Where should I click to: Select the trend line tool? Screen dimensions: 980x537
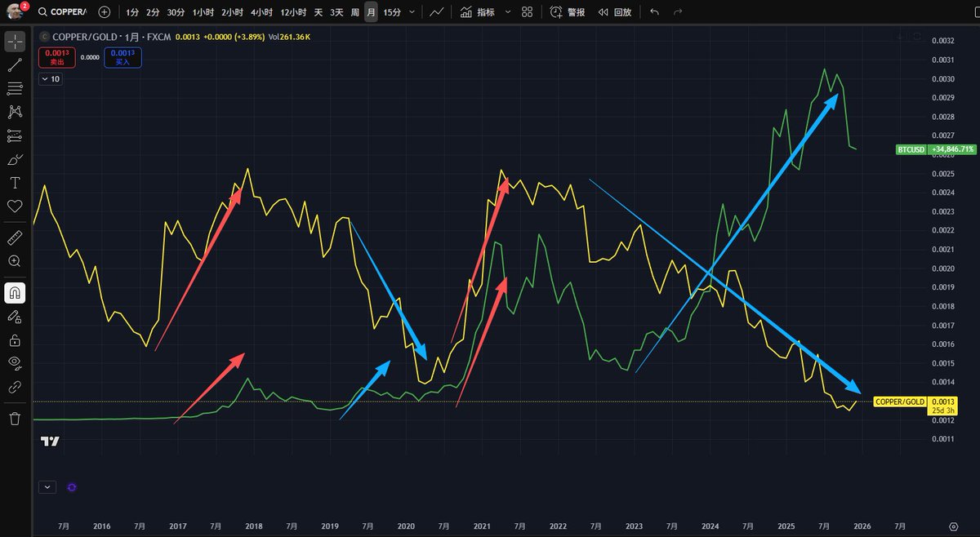15,65
